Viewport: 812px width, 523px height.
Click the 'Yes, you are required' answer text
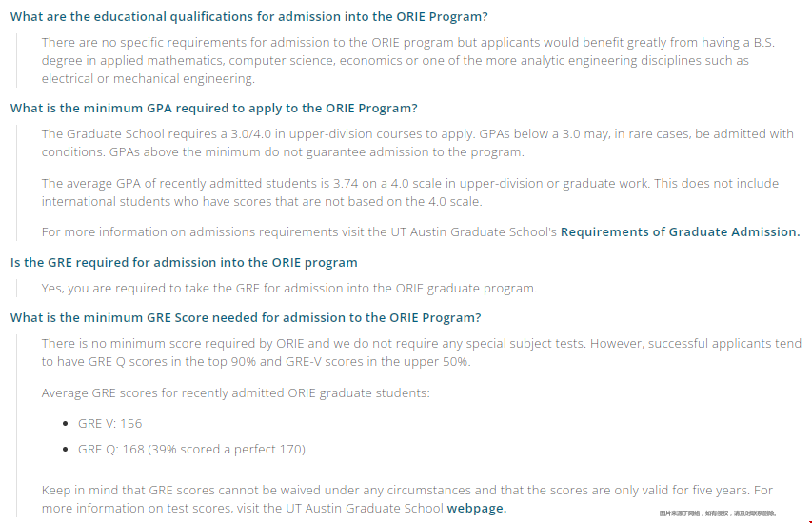289,288
